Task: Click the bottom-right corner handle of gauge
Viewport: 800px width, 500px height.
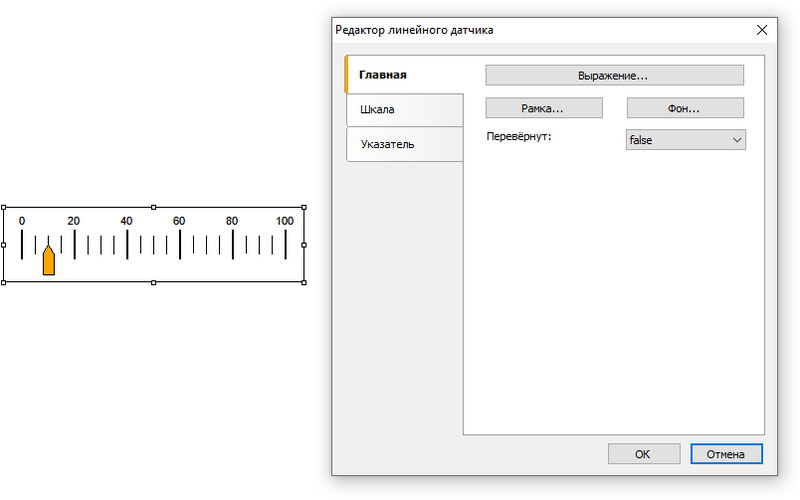Action: pos(304,283)
